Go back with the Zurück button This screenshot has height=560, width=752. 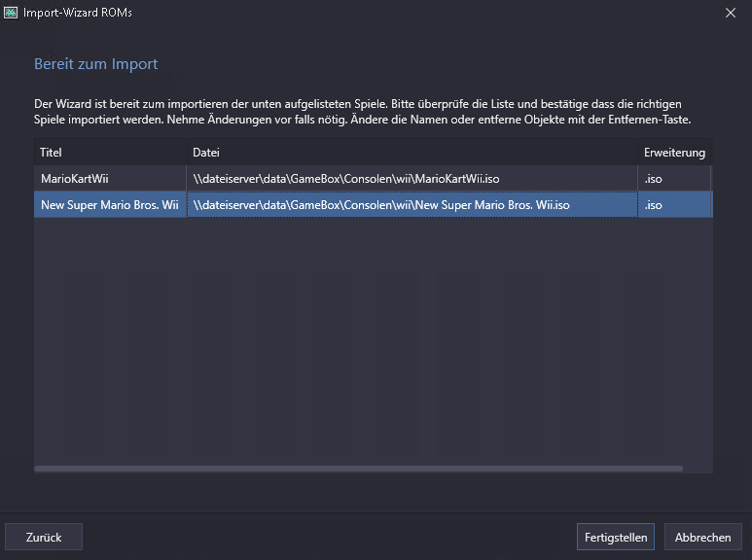click(x=44, y=537)
